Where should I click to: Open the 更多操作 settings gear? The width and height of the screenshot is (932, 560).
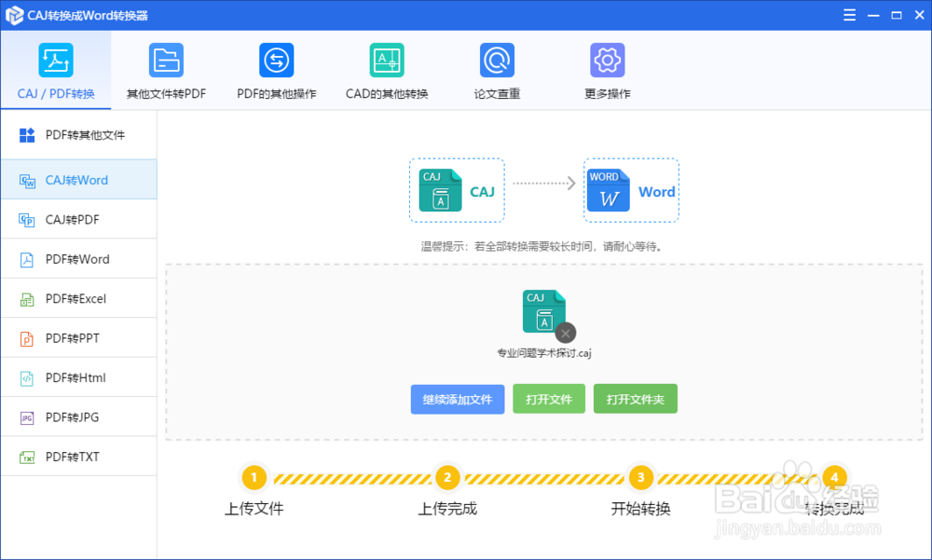point(608,70)
